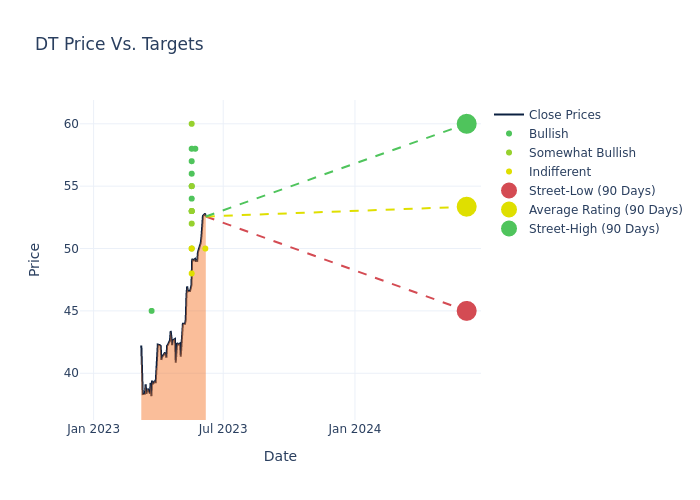The image size is (700, 500).
Task: Toggle Street-High (90 Days) legend entry
Action: click(594, 229)
